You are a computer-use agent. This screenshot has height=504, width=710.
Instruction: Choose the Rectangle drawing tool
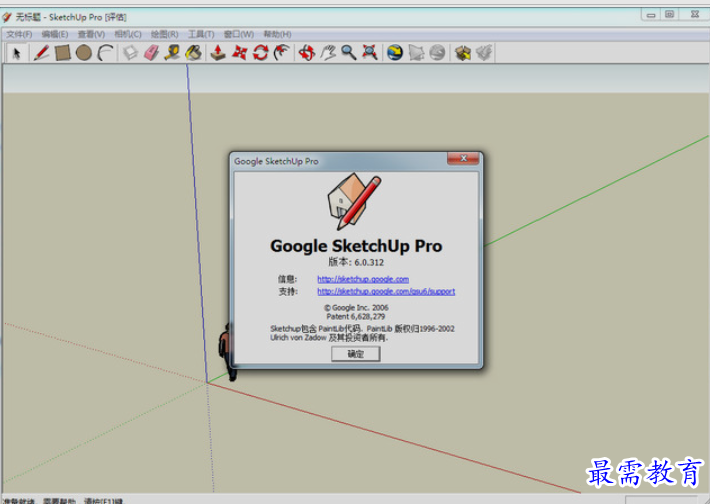(62, 53)
